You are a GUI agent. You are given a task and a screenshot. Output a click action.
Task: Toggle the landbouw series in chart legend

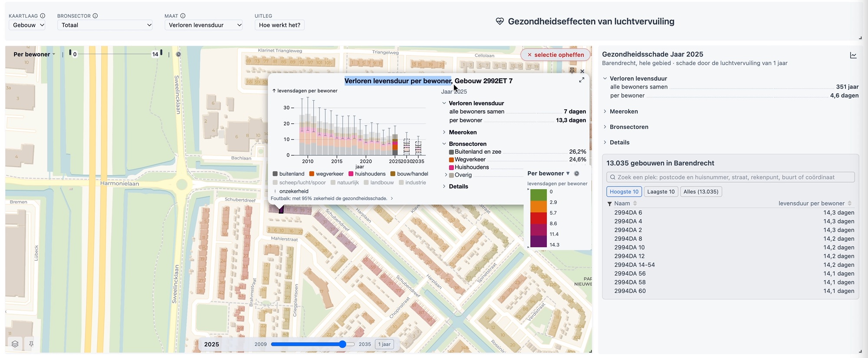point(379,183)
